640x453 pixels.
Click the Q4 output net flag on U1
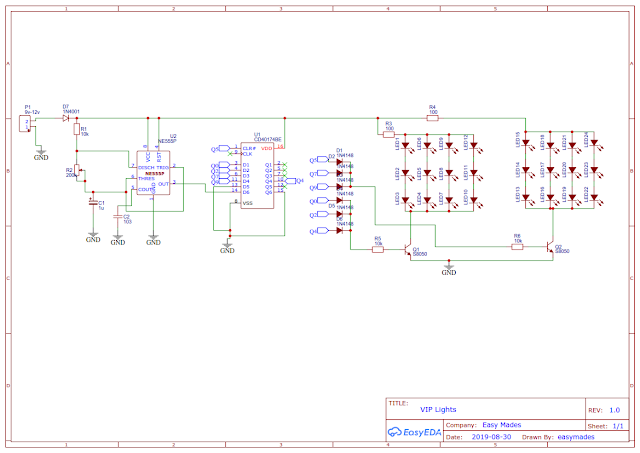[294, 181]
